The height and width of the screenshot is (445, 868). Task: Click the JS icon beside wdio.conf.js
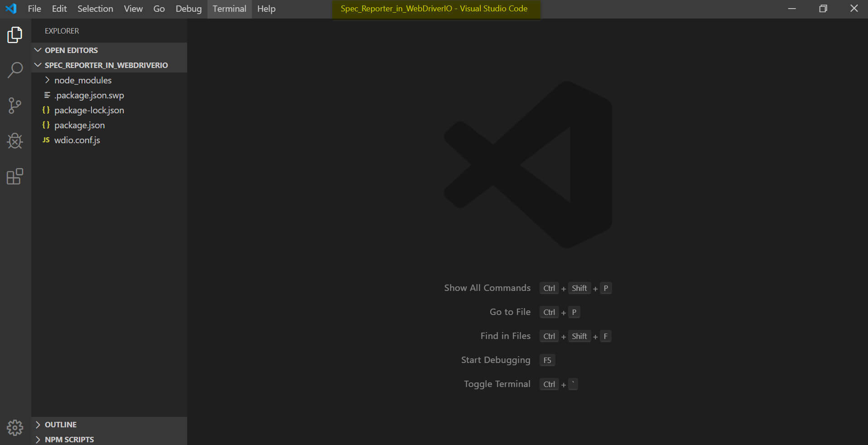pyautogui.click(x=46, y=140)
